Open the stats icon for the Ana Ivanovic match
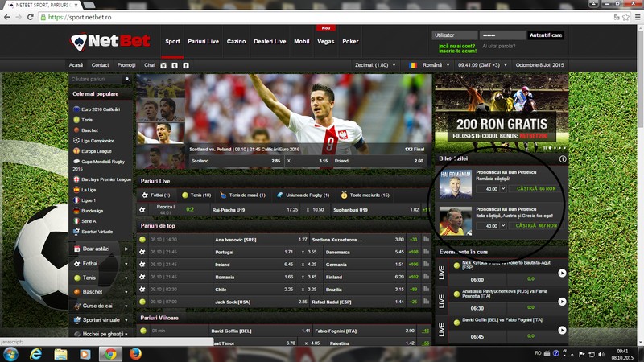Viewport: 644px width, 362px height. pos(426,239)
